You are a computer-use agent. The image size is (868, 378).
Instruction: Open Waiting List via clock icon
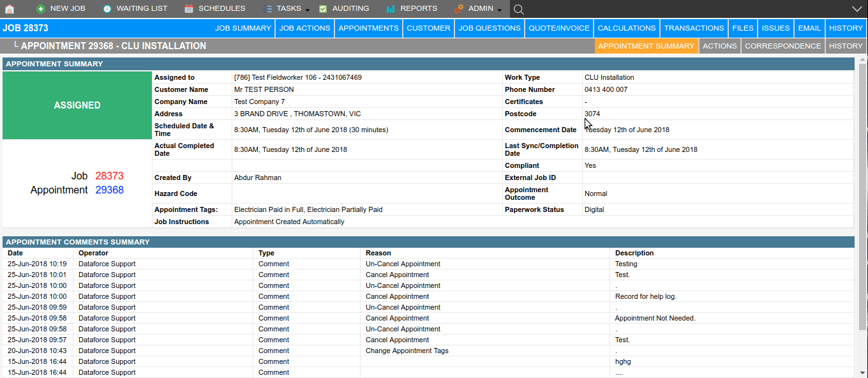point(107,9)
